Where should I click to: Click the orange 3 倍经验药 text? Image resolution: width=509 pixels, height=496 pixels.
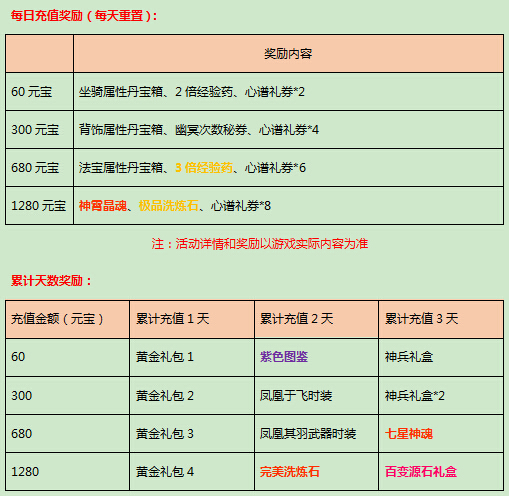204,168
